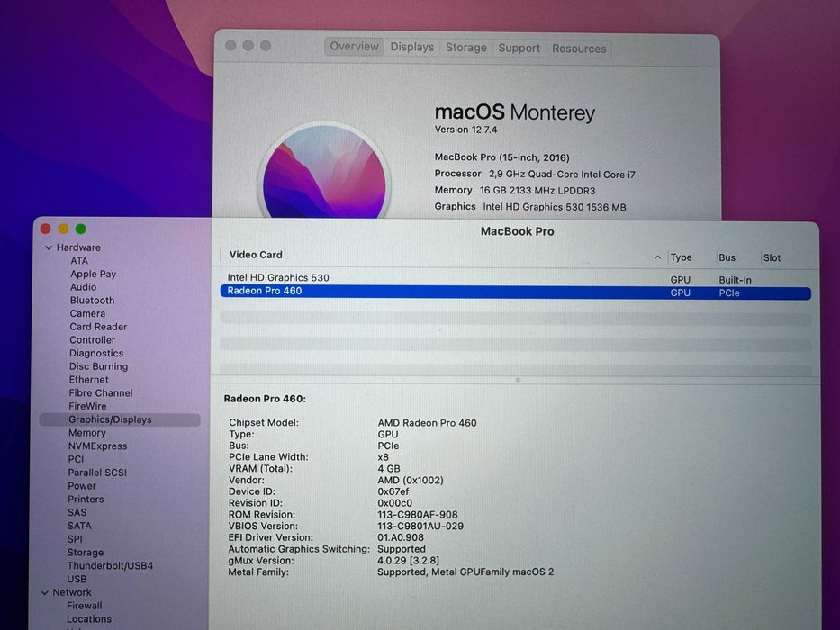840x630 pixels.
Task: Click the split pane divider handle dot
Action: coord(518,380)
